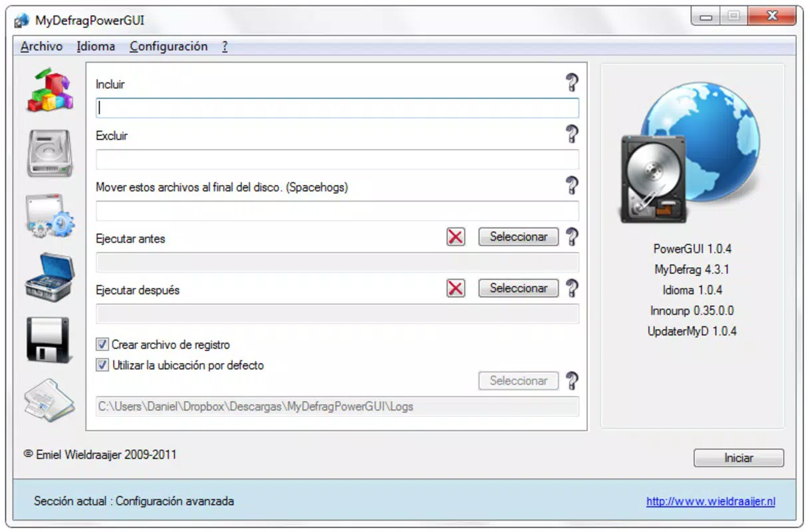Click Sección actual status bar text
The height and width of the screenshot is (532, 810).
click(134, 501)
